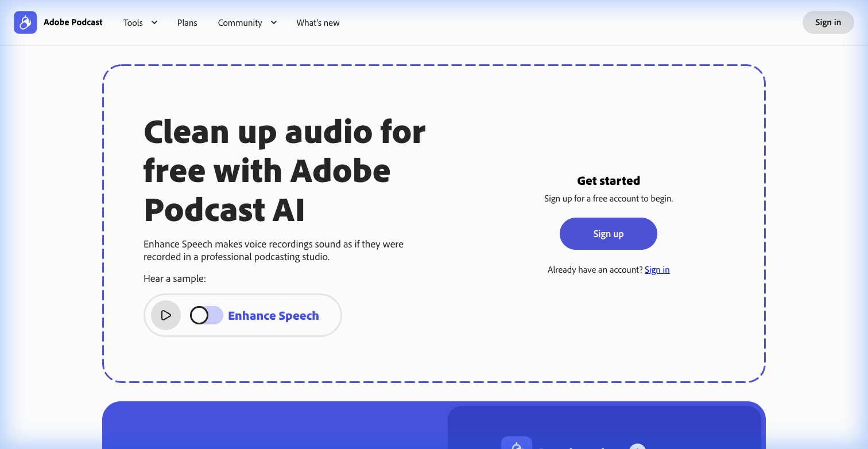Click the play circle in the sample player
Image resolution: width=868 pixels, height=449 pixels.
tap(165, 315)
